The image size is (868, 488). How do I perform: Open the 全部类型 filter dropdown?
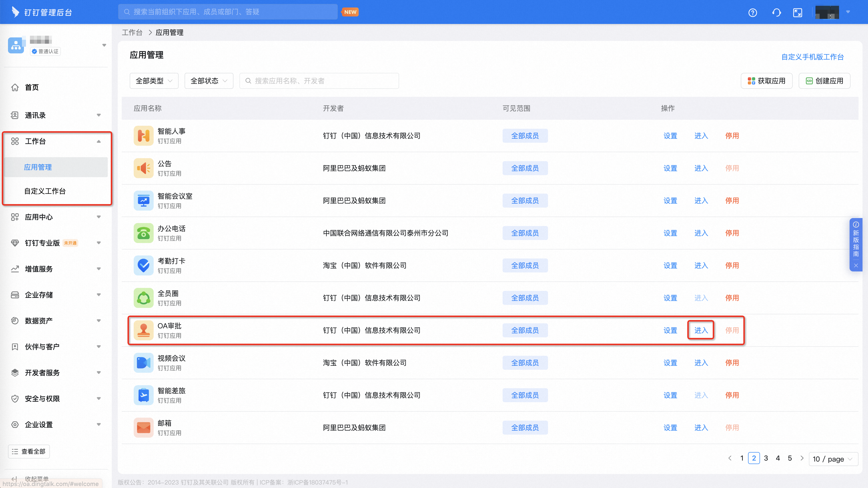point(154,81)
